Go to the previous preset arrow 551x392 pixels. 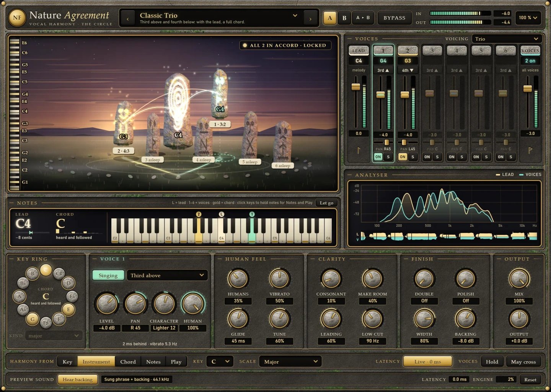point(128,18)
